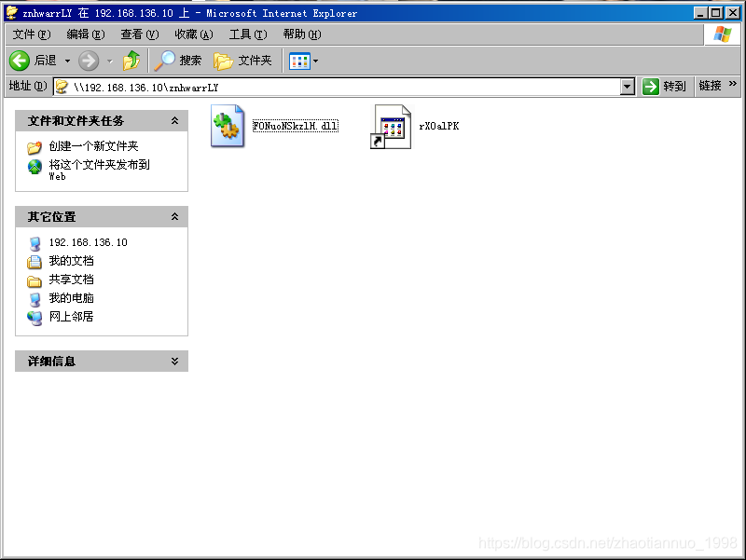The height and width of the screenshot is (560, 746).
Task: Select the FONuoNSkzlH.dll file name
Action: point(295,126)
